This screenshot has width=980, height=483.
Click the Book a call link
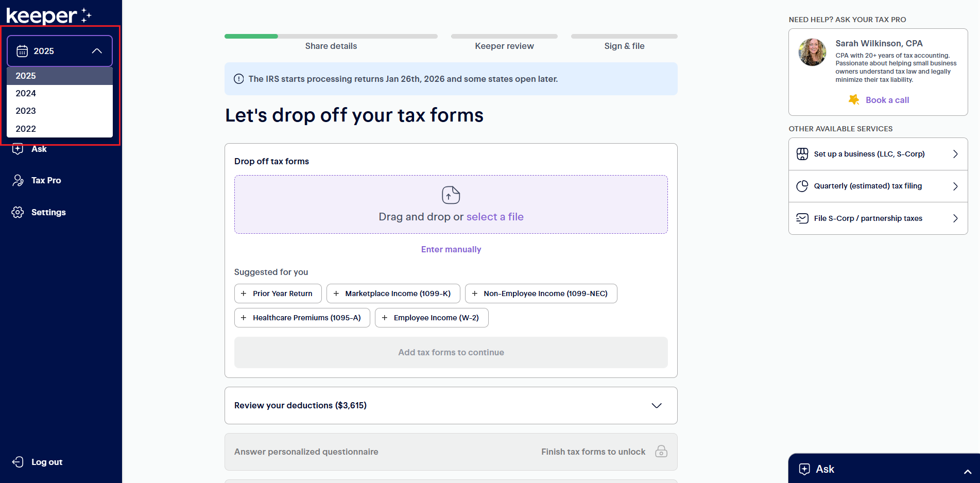tap(887, 100)
